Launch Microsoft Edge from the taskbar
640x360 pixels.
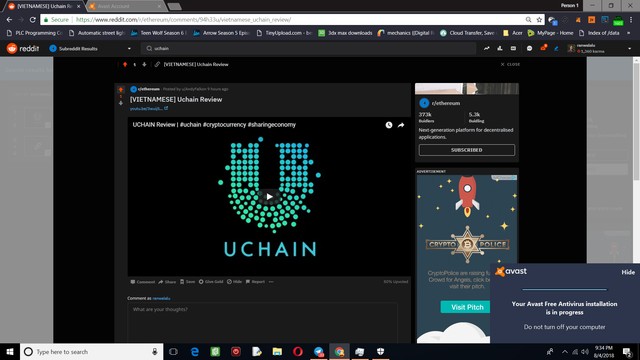pos(195,352)
